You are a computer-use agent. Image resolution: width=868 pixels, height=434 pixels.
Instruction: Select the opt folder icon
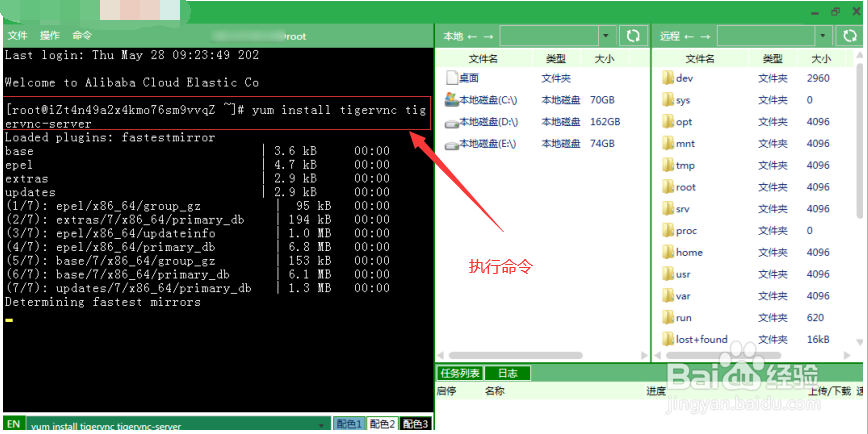[668, 122]
